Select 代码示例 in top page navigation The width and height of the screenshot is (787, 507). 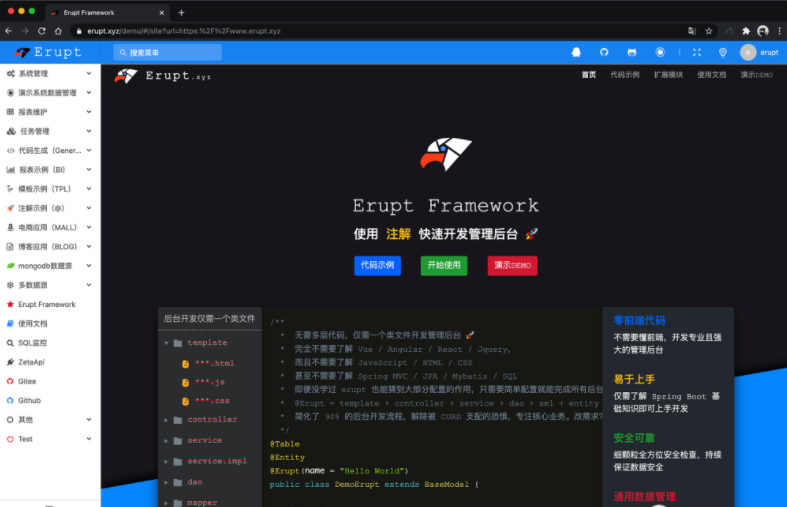pyautogui.click(x=625, y=75)
